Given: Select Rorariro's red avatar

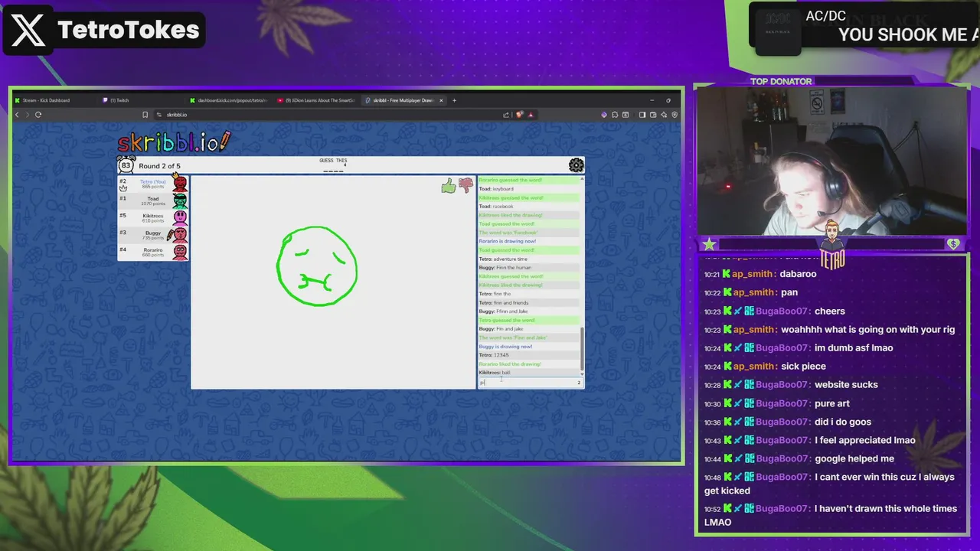Looking at the screenshot, I should coord(180,252).
